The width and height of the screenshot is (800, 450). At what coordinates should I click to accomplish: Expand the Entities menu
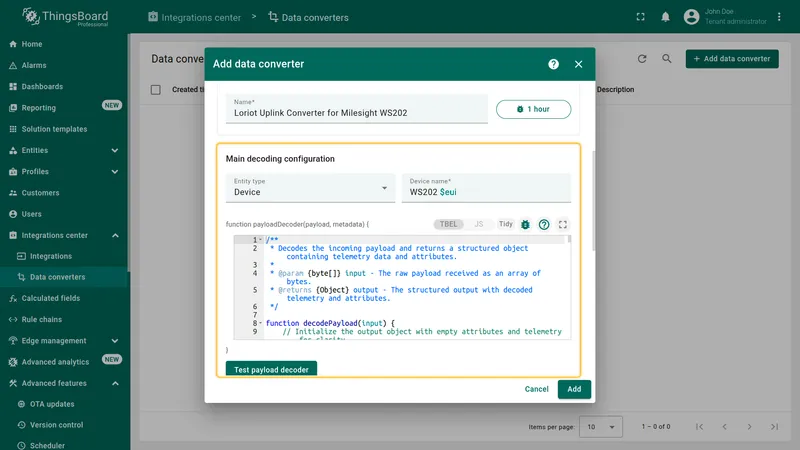(115, 151)
